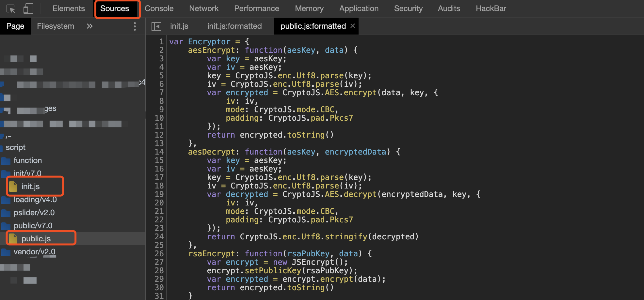Open the Application panel tab
644x300 pixels.
click(x=359, y=8)
